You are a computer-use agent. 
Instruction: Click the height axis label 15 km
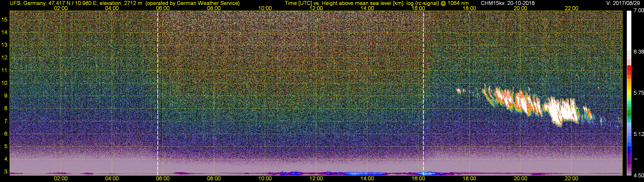[x=5, y=20]
